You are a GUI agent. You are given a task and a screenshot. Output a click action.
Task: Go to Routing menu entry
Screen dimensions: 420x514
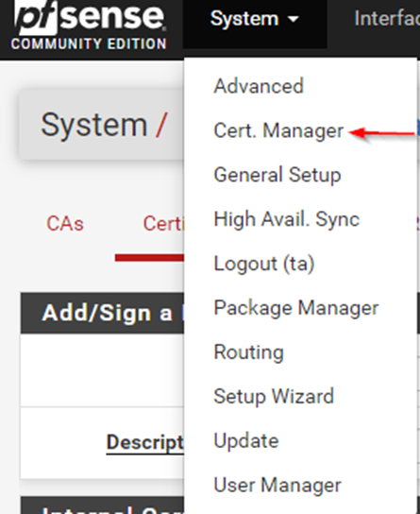[248, 352]
